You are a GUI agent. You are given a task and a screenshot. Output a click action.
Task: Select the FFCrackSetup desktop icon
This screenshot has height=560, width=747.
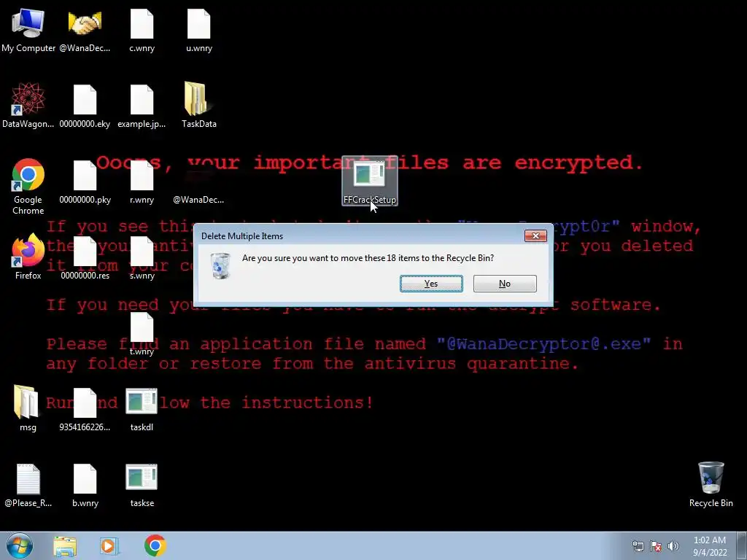[x=370, y=181]
